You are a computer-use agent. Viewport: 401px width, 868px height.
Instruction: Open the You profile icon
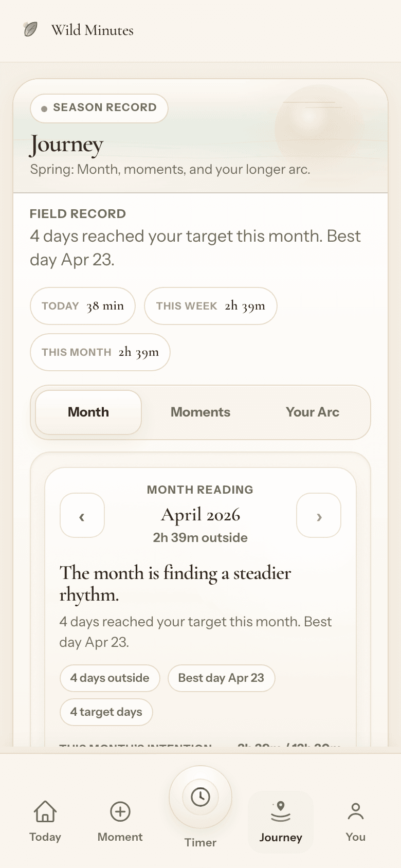pos(355,811)
